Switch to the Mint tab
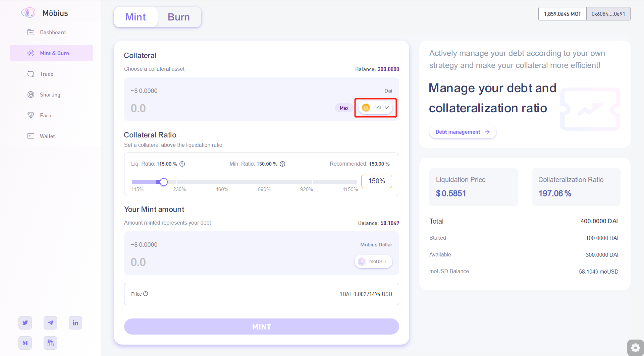The image size is (644, 356). (136, 17)
